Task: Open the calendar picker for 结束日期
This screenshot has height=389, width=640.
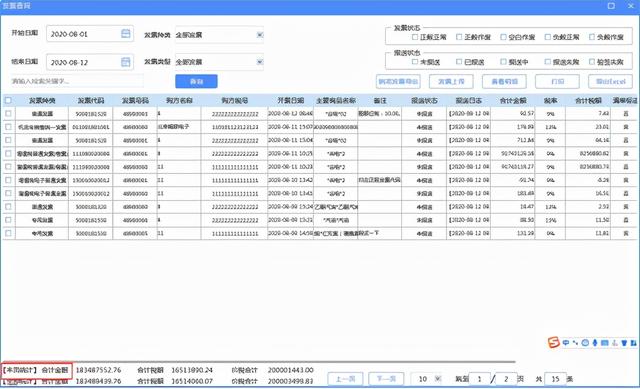Action: click(x=126, y=62)
